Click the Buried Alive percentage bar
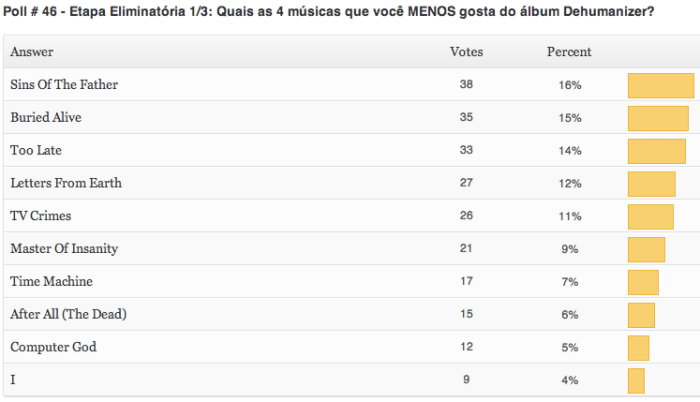 click(658, 118)
